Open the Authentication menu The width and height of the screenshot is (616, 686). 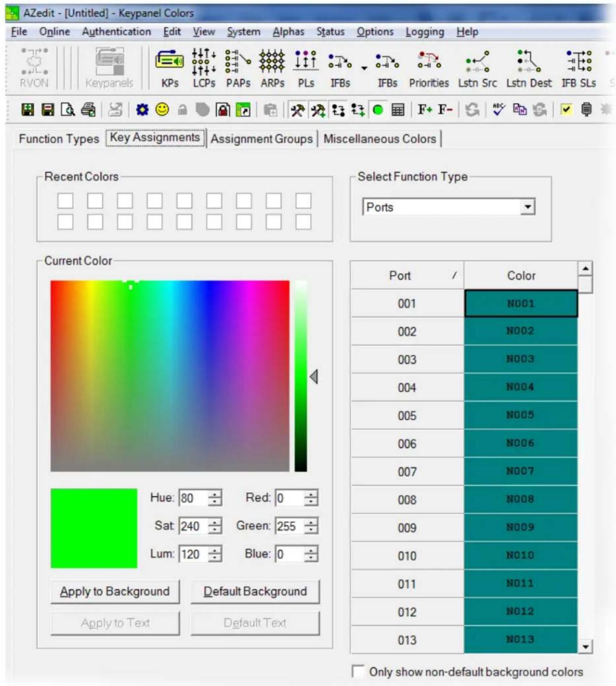(116, 32)
